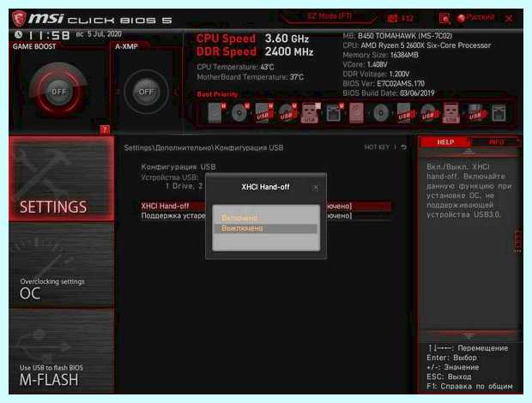Click the CPU Speed 3.60 GHz readout

click(x=253, y=39)
